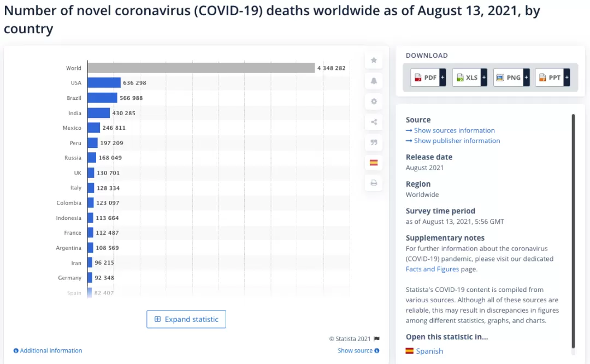Open this statistic in Spanish
The width and height of the screenshot is (590, 364).
coord(424,351)
